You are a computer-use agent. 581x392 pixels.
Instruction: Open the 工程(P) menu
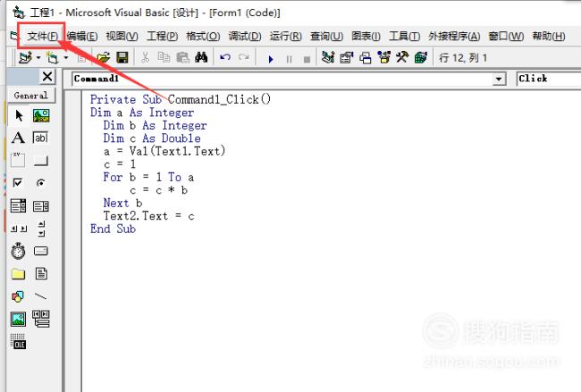(163, 36)
